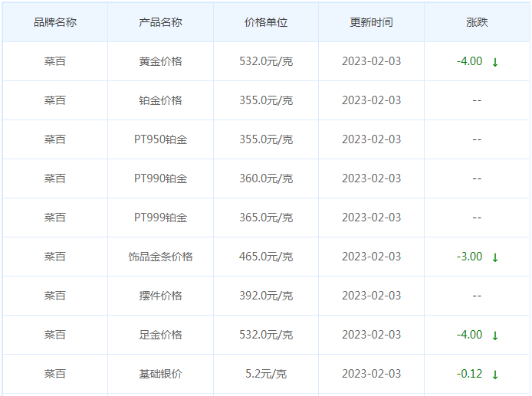Click the green down arrow in 足金价格 row

point(494,335)
